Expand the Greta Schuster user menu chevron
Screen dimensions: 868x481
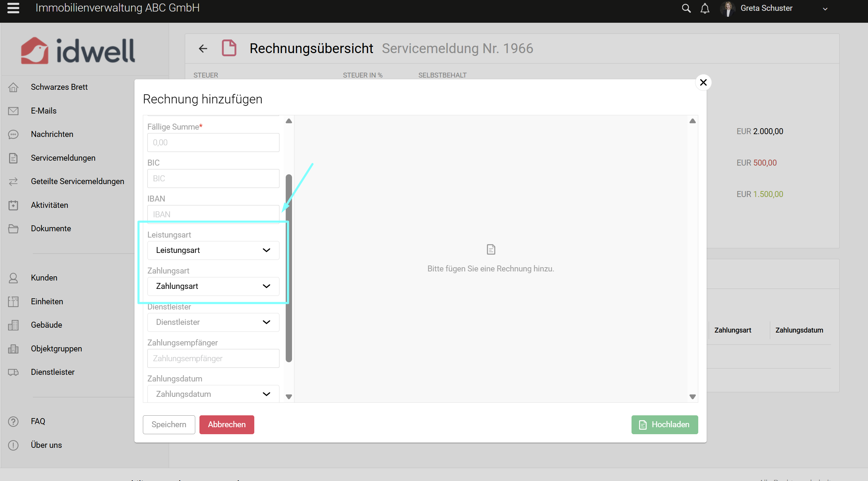[x=825, y=9]
